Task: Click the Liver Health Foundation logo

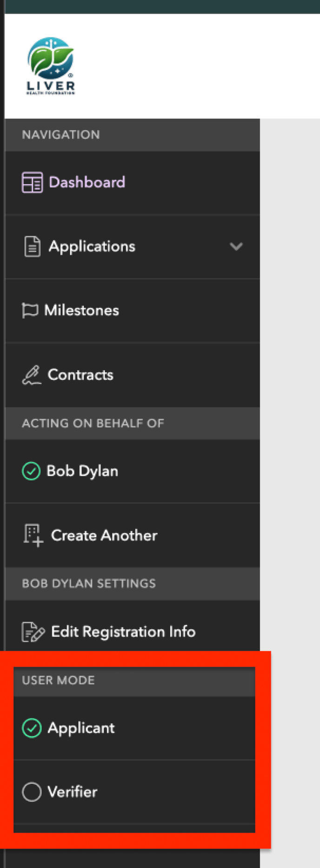Action: (x=51, y=66)
